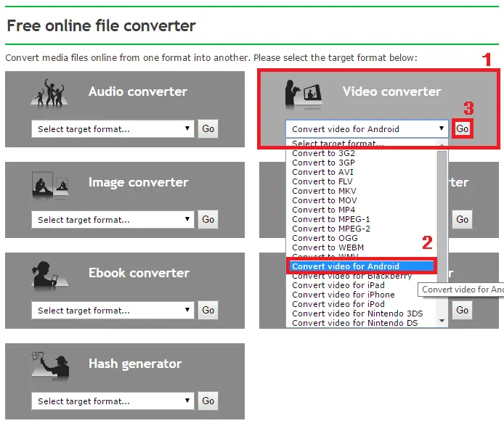Image resolution: width=504 pixels, height=426 pixels.
Task: Open the Ebook converter target format dropdown
Action: [x=113, y=310]
